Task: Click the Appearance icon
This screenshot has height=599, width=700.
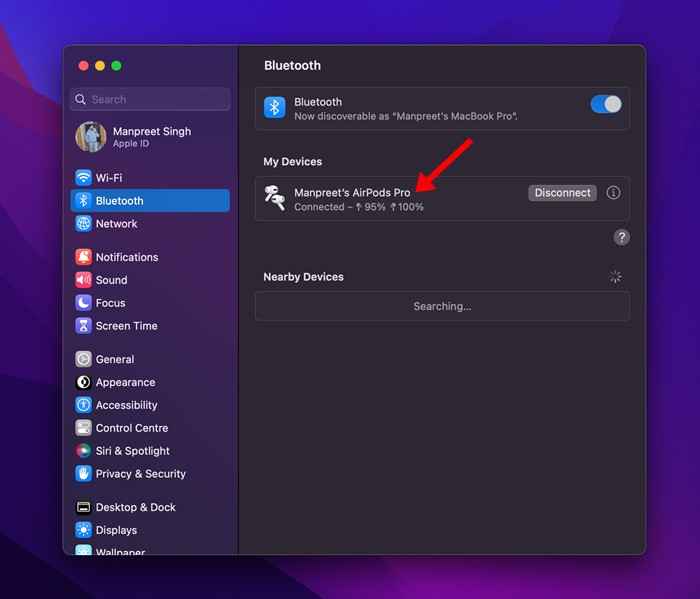Action: click(x=83, y=382)
